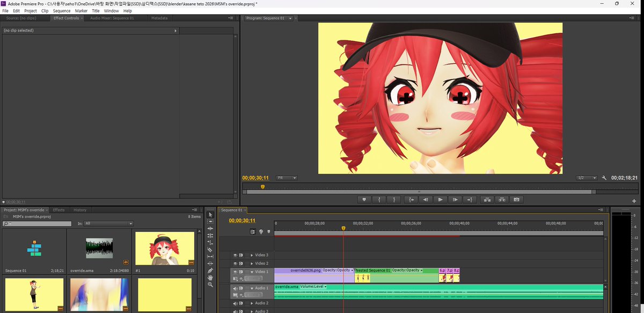The width and height of the screenshot is (644, 313).
Task: Mute the Audio 2 track output
Action: point(235,303)
